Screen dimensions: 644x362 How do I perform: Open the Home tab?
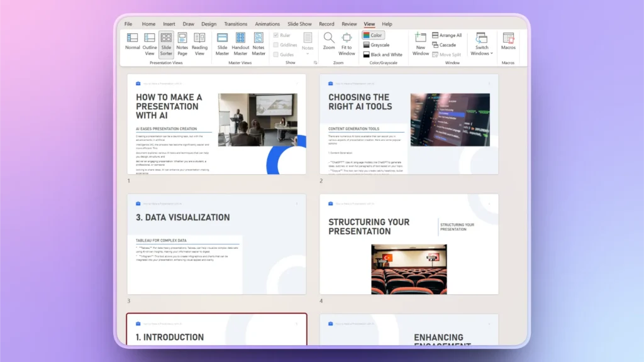coord(148,24)
